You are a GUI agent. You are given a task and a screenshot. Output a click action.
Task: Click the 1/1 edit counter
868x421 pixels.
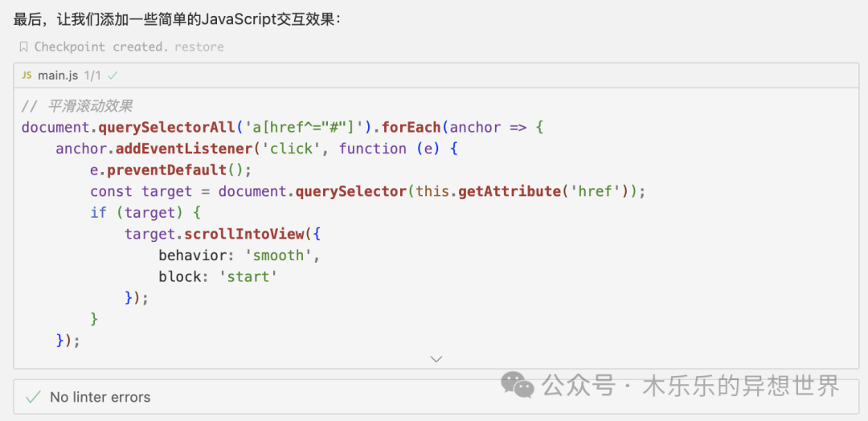point(92,76)
